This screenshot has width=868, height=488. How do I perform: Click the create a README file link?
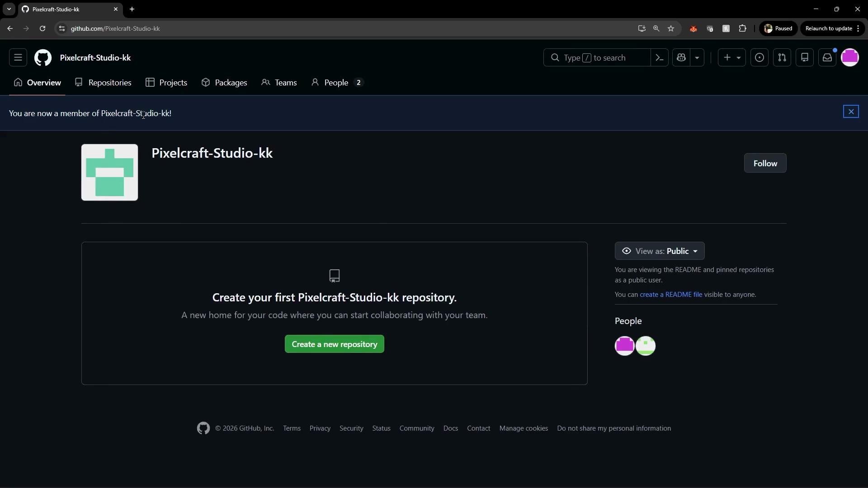[x=671, y=294]
